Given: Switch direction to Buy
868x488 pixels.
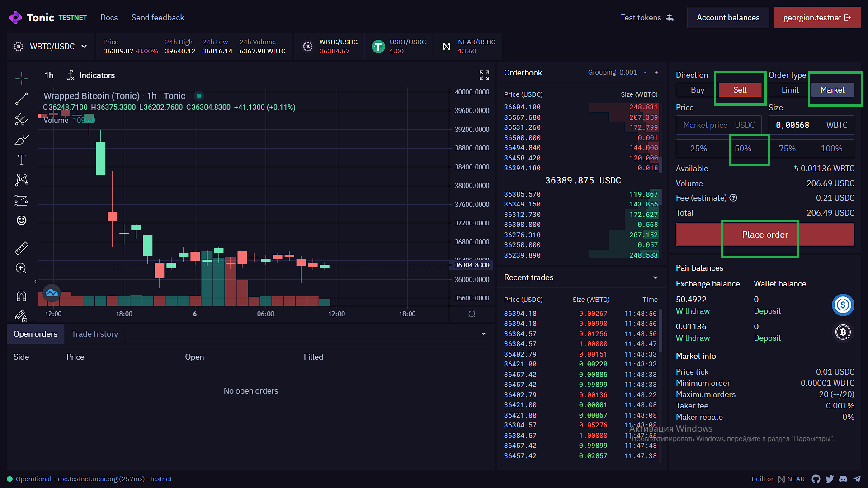Looking at the screenshot, I should (x=697, y=90).
